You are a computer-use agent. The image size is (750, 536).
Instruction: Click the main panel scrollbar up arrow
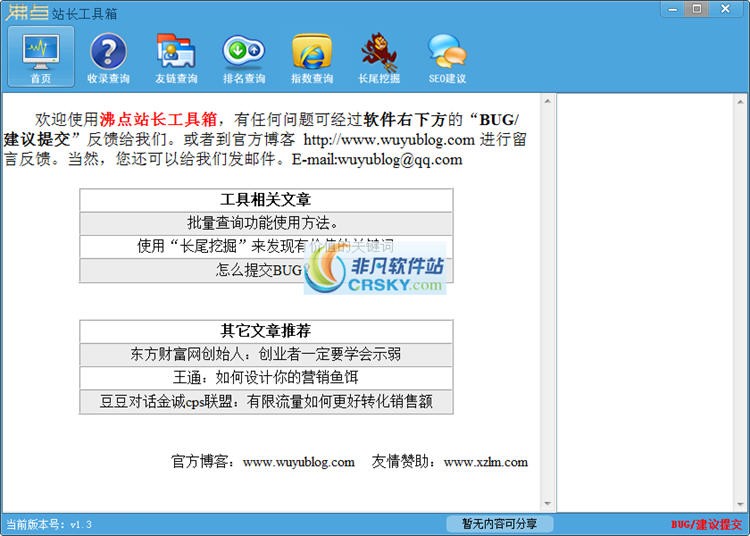548,101
